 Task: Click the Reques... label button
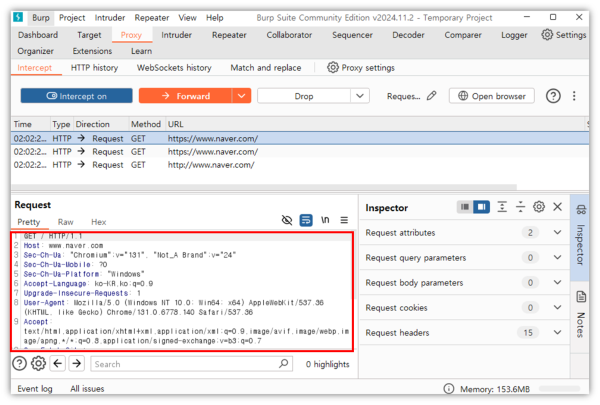click(x=403, y=96)
